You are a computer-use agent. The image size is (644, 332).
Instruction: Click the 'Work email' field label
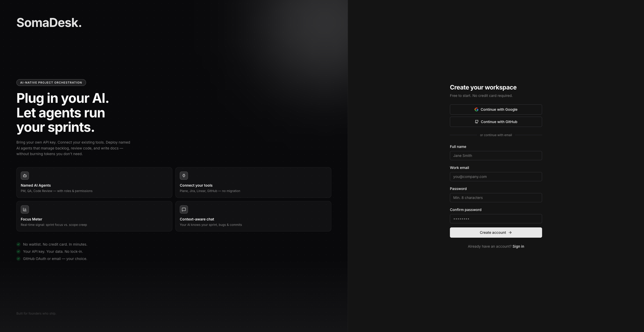pyautogui.click(x=459, y=168)
